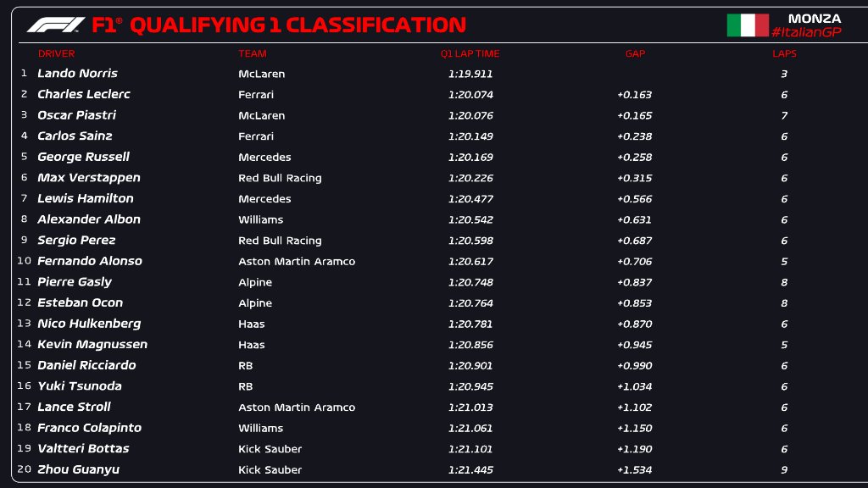Click Franco Colapinto's name
The height and width of the screenshot is (488, 868).
tap(89, 428)
